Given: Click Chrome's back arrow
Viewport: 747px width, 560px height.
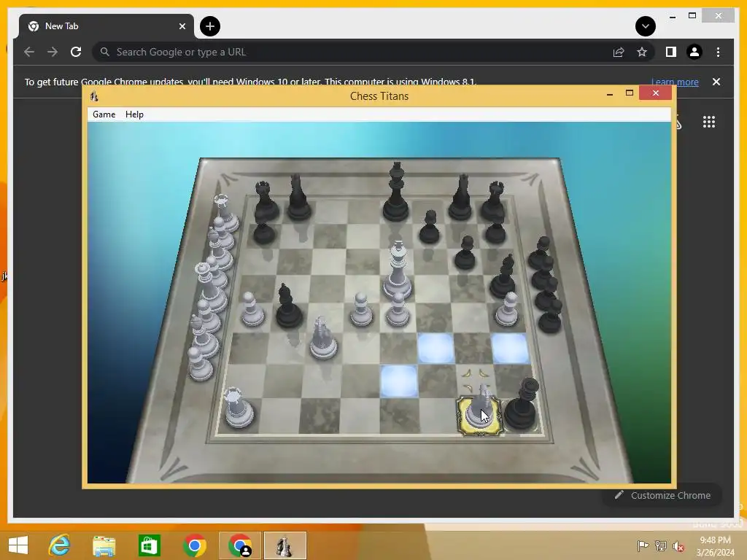Looking at the screenshot, I should (x=29, y=52).
